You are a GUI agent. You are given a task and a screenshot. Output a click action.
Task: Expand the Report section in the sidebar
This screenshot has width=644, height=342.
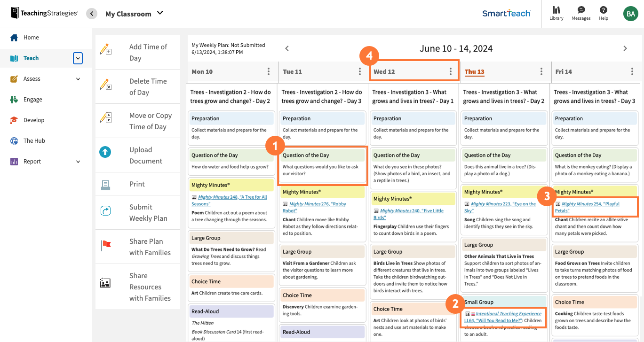[79, 161]
